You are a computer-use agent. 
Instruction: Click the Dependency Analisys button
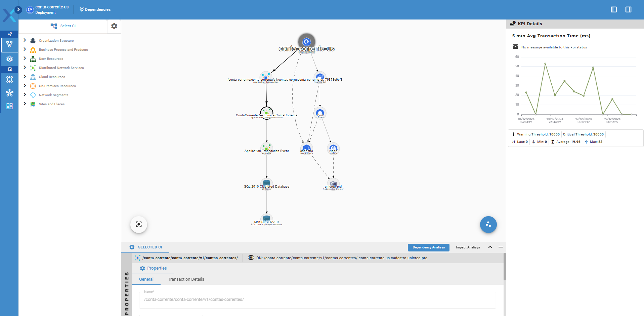pos(428,247)
